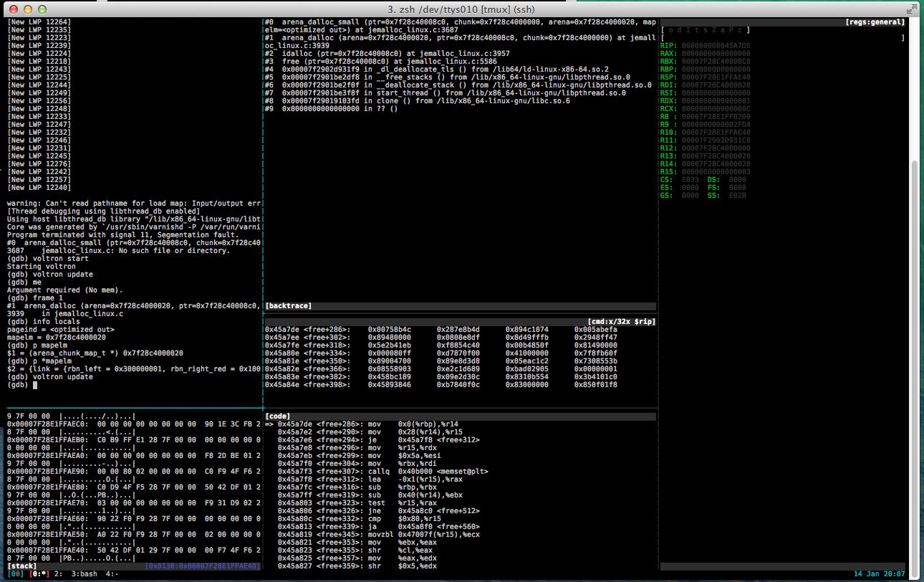Select tmux window '2:' in status bar

[x=57, y=574]
